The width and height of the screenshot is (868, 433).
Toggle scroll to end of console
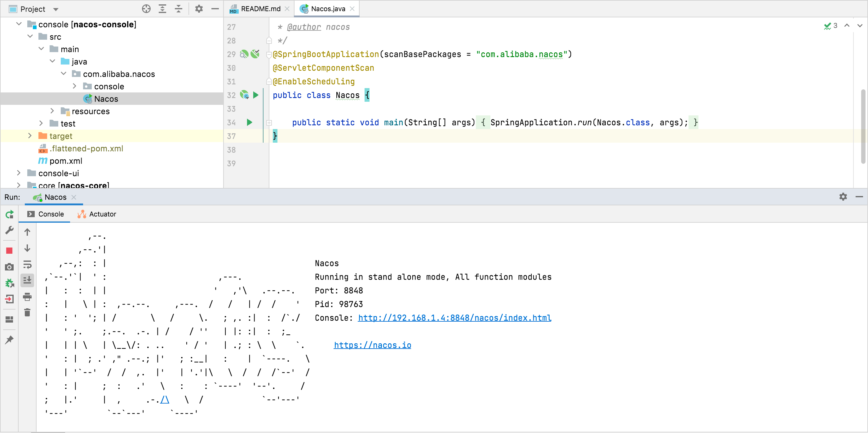27,280
